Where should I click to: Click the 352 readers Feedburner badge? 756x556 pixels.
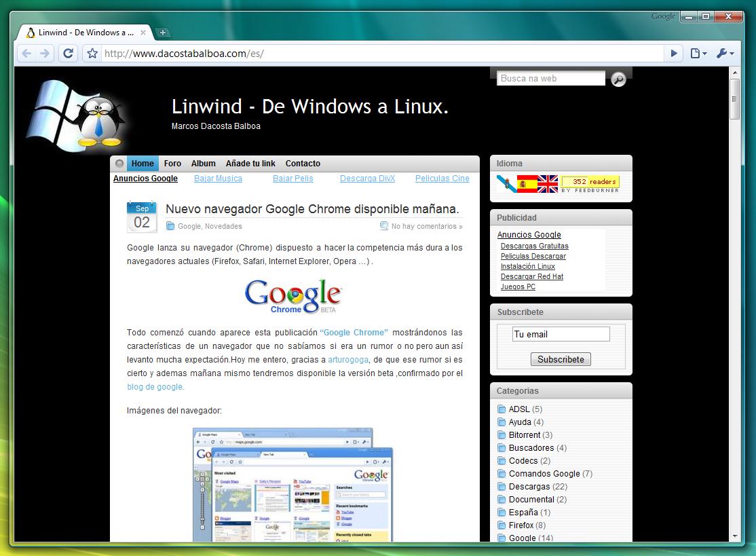click(590, 184)
